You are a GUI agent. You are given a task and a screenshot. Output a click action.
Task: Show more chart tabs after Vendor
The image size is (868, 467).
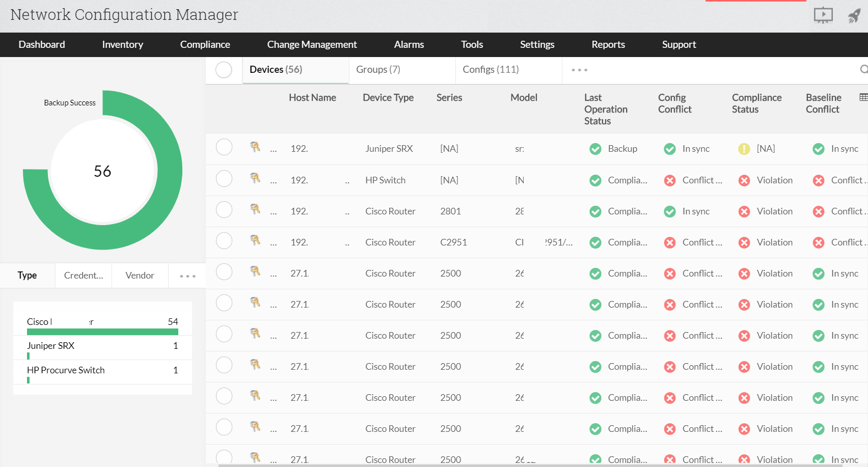187,276
